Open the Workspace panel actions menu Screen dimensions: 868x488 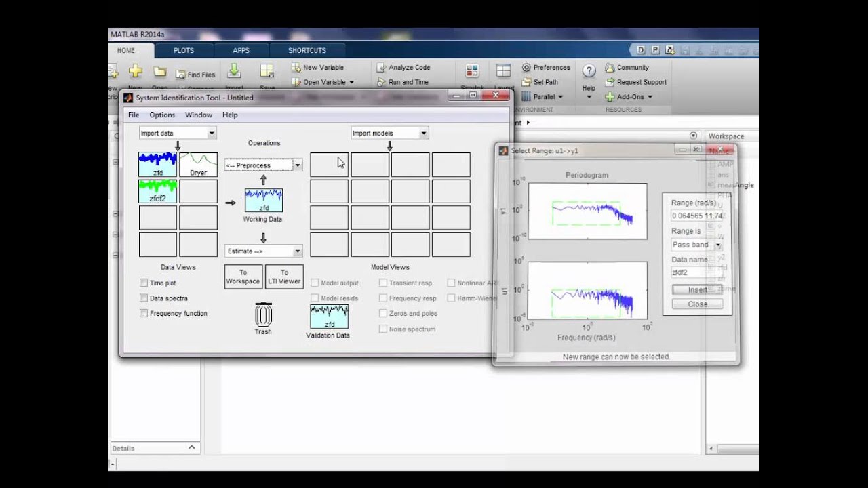point(693,136)
